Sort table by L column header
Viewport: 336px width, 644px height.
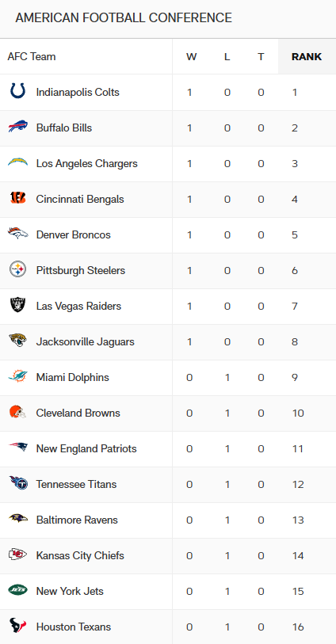pos(227,57)
